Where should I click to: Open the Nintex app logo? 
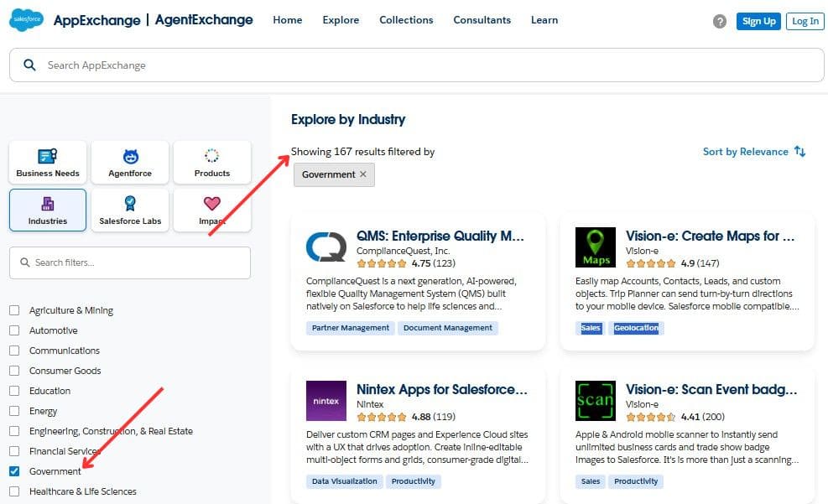coord(326,401)
